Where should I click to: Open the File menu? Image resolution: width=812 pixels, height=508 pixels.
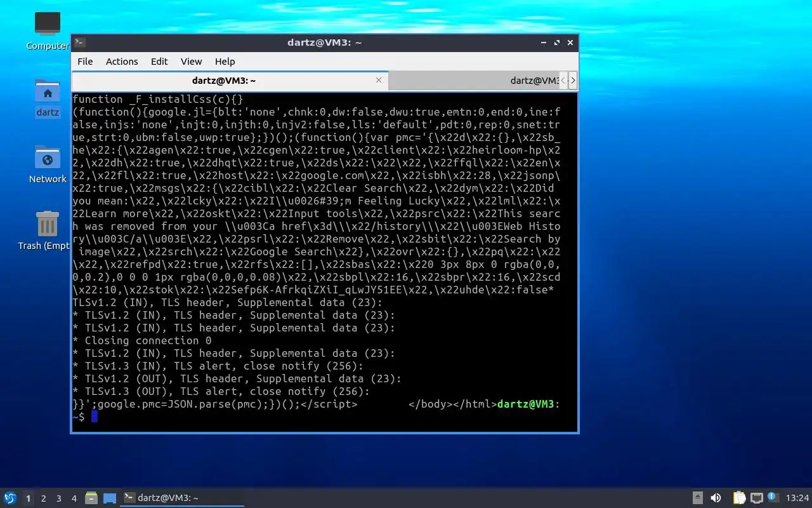pyautogui.click(x=85, y=62)
